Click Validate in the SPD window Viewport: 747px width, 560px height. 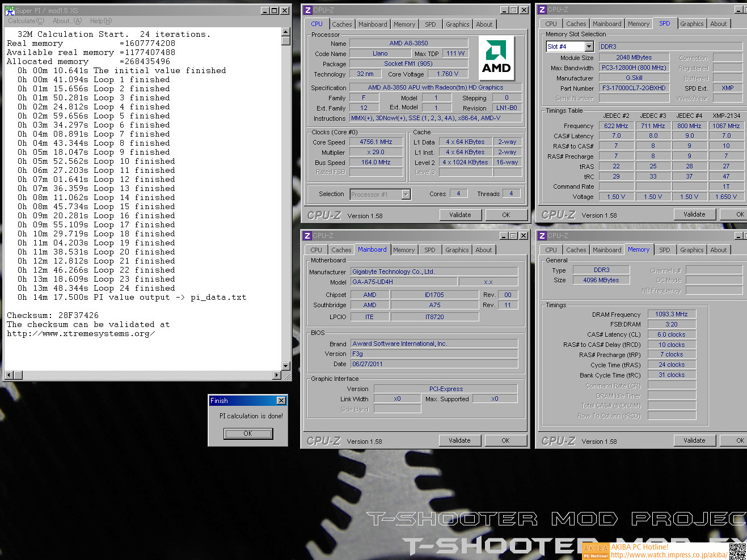click(694, 214)
